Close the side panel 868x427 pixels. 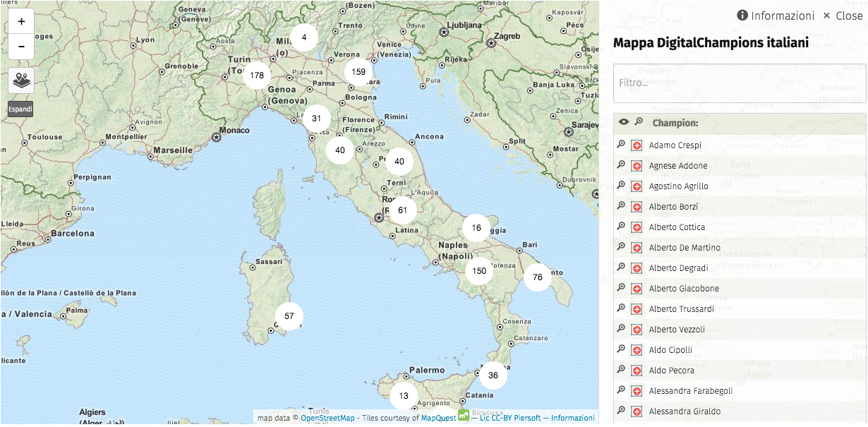click(843, 16)
